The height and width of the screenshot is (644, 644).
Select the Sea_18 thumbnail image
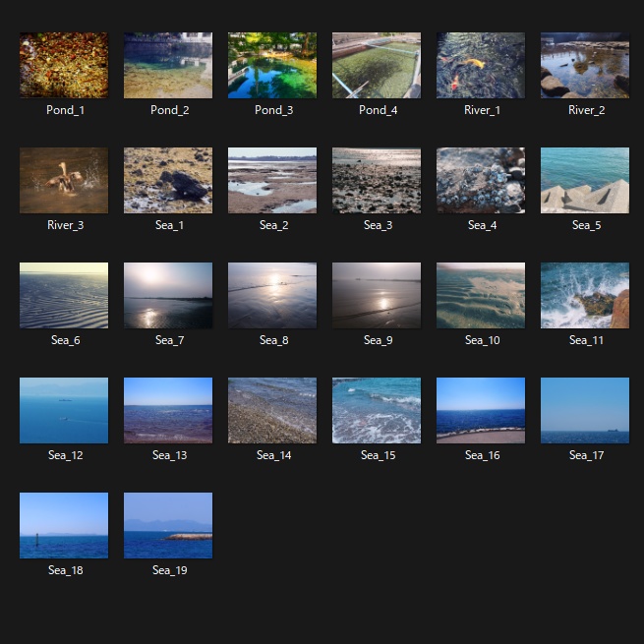[64, 525]
